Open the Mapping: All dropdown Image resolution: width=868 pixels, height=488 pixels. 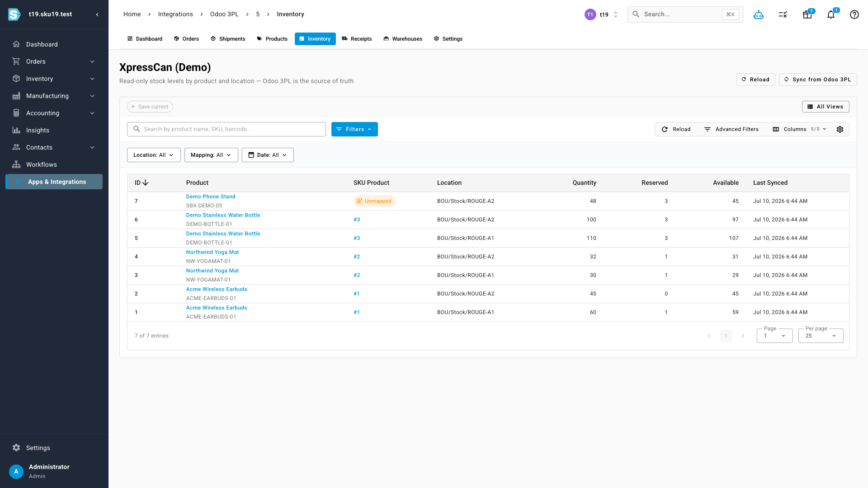211,155
